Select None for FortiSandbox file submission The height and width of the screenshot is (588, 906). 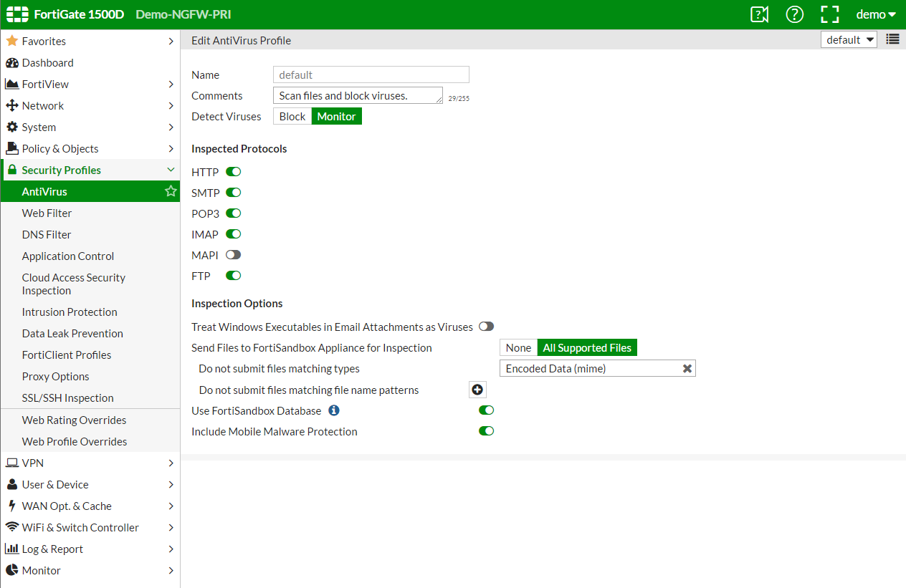tap(518, 347)
